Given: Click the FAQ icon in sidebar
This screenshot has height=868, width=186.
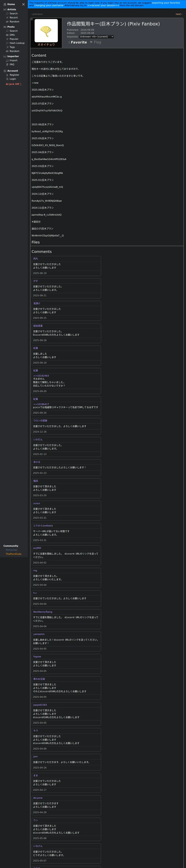Looking at the screenshot, I should tap(7, 64).
